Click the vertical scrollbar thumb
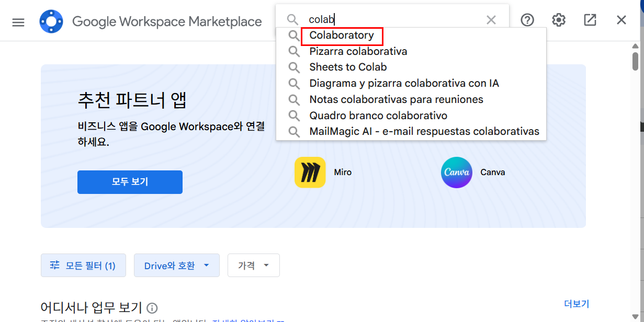 pos(635,61)
